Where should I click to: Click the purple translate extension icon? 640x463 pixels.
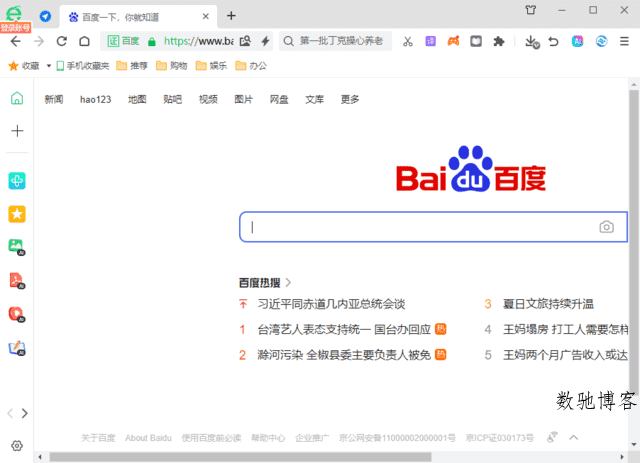pos(431,41)
